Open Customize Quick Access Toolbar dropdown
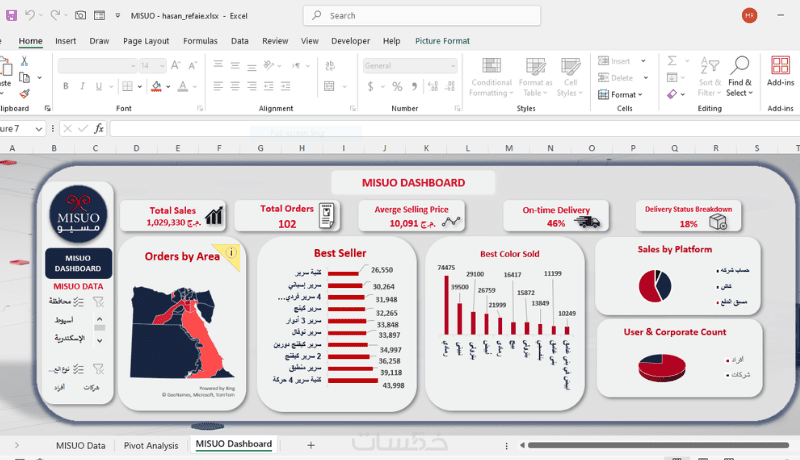The width and height of the screenshot is (800, 460). coord(117,16)
